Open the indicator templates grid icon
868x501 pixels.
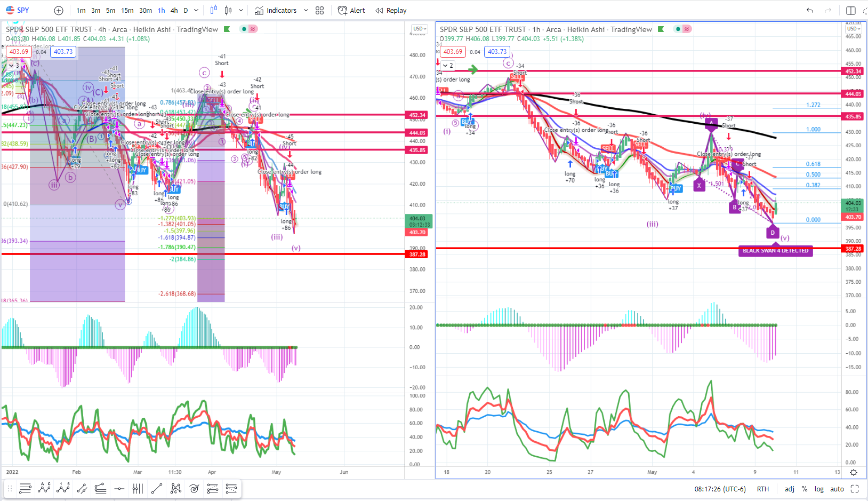coord(320,11)
